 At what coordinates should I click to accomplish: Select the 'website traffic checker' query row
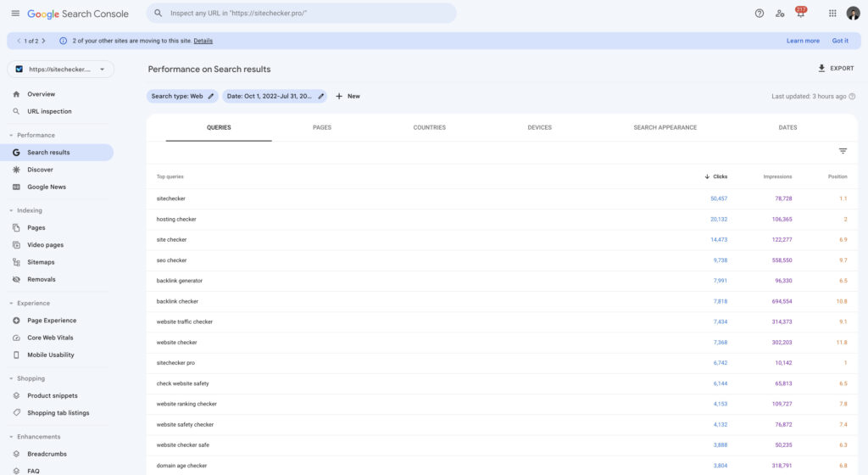pyautogui.click(x=502, y=321)
